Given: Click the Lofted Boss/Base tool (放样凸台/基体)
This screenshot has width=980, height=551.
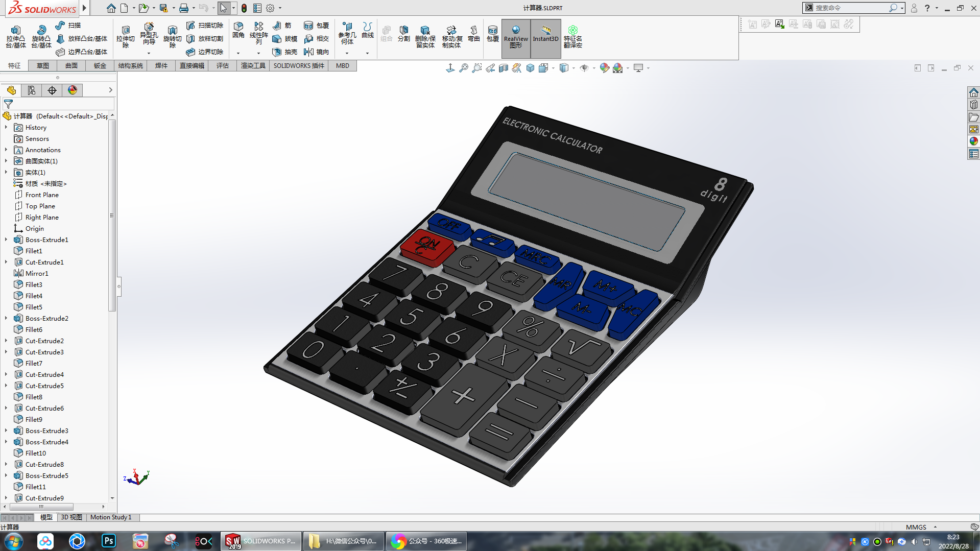Looking at the screenshot, I should pyautogui.click(x=82, y=38).
